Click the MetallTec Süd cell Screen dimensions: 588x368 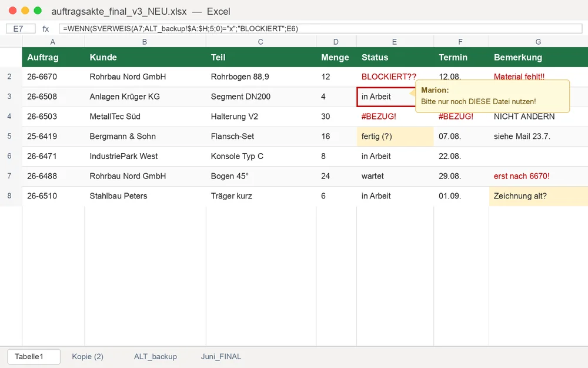[145, 117]
